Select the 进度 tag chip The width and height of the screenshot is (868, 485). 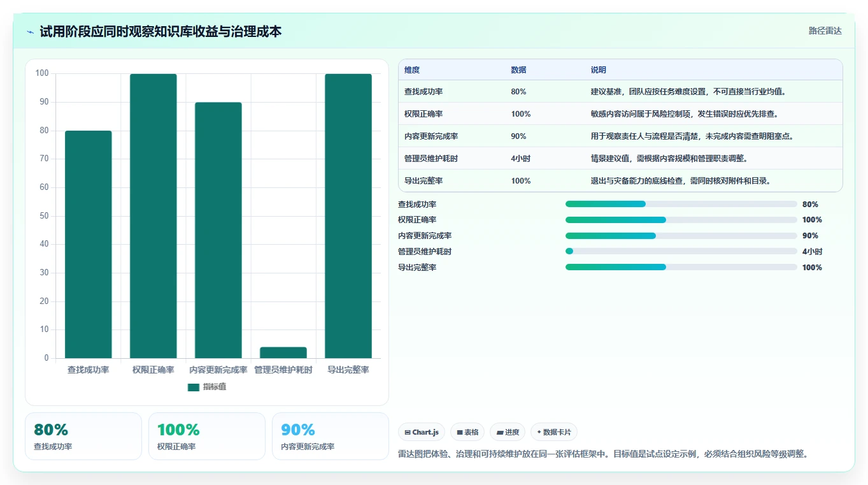[508, 432]
